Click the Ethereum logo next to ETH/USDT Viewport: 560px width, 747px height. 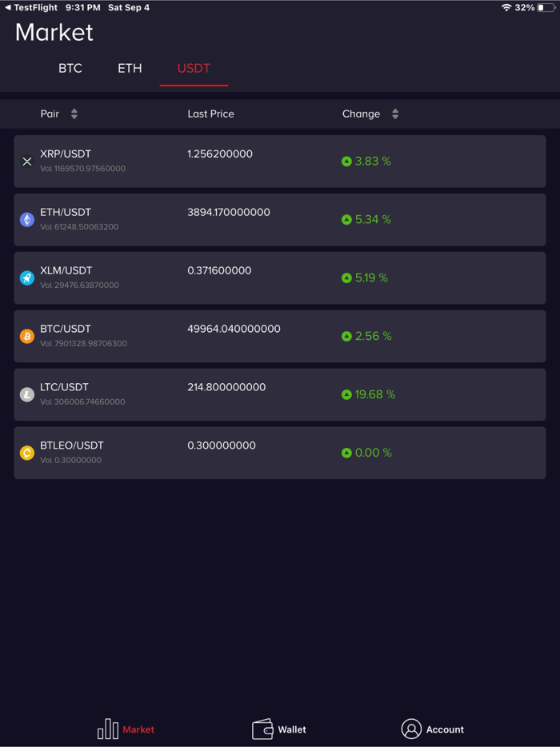[26, 220]
